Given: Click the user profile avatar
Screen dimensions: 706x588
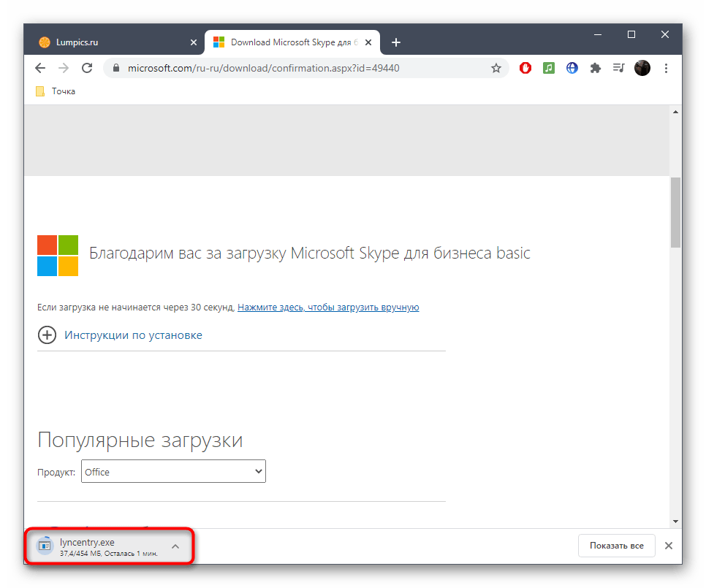Looking at the screenshot, I should click(642, 68).
